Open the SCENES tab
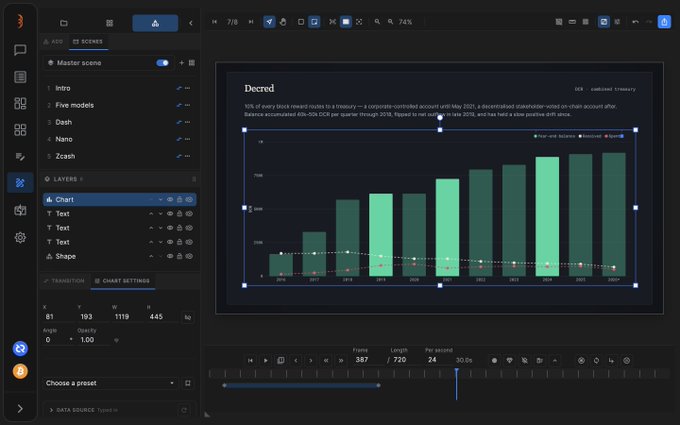The image size is (680, 425). [x=88, y=42]
